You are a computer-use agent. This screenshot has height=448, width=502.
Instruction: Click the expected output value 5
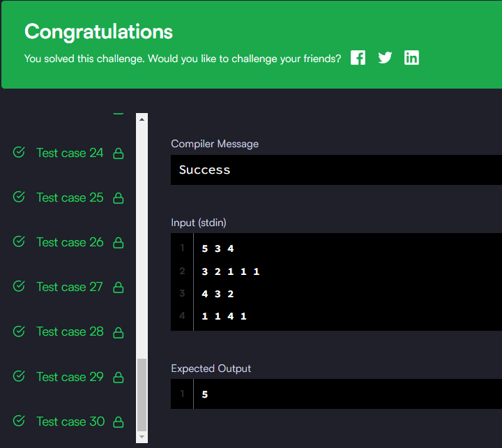point(205,394)
